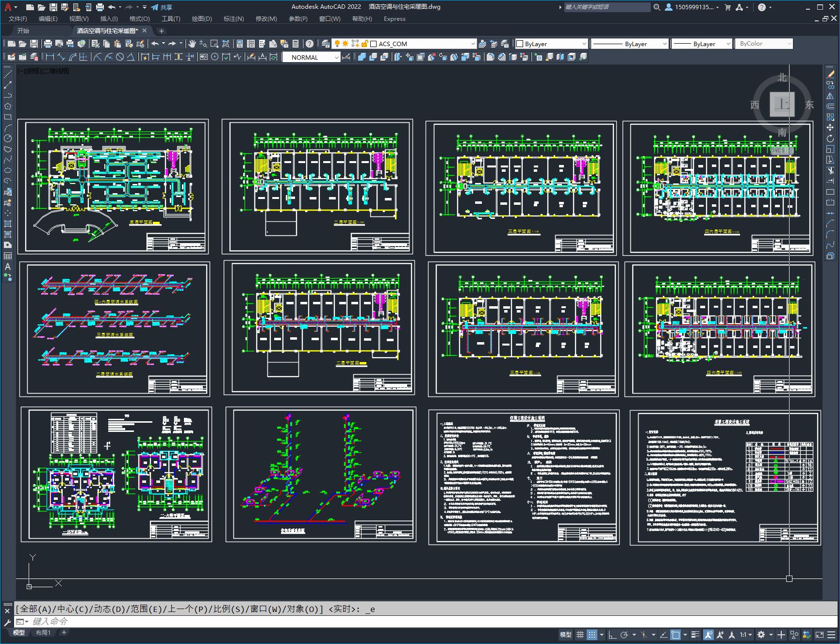
Task: Select the Circle tool in draw toolbar
Action: [8, 138]
